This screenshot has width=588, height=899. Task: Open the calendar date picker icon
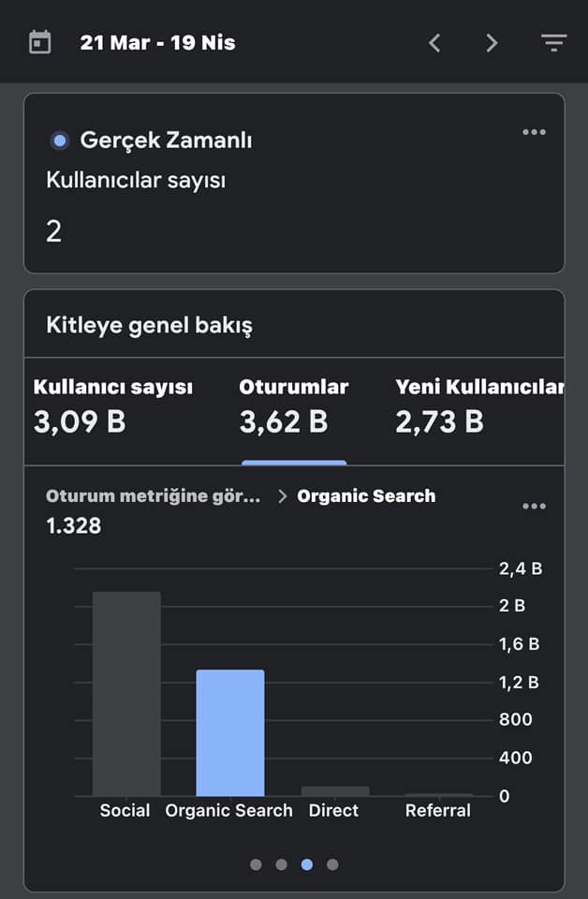pyautogui.click(x=39, y=42)
